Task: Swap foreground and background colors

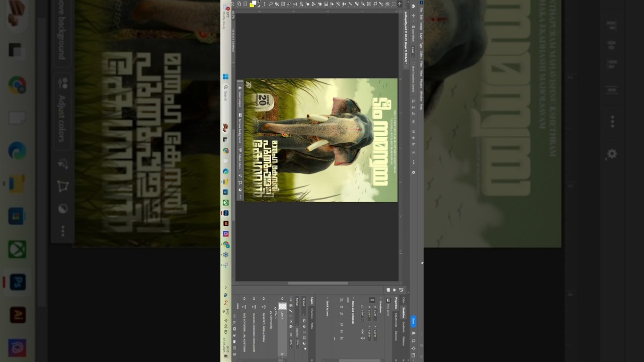Action: point(259,6)
